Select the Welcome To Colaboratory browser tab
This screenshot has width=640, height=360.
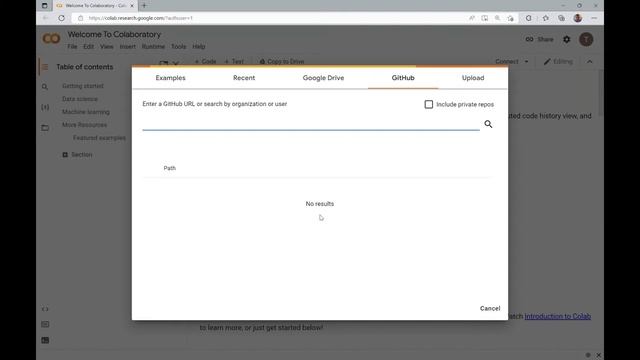pos(96,6)
